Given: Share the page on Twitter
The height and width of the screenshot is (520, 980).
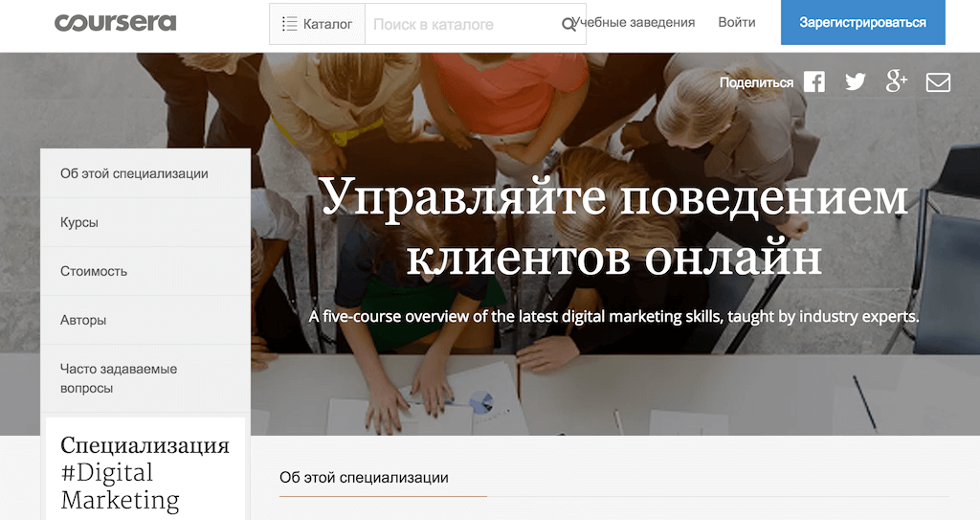Looking at the screenshot, I should click(855, 82).
